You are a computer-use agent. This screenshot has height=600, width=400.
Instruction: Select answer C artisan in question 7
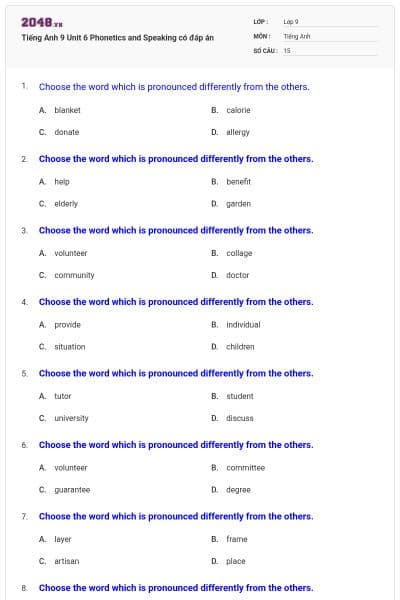[59, 561]
